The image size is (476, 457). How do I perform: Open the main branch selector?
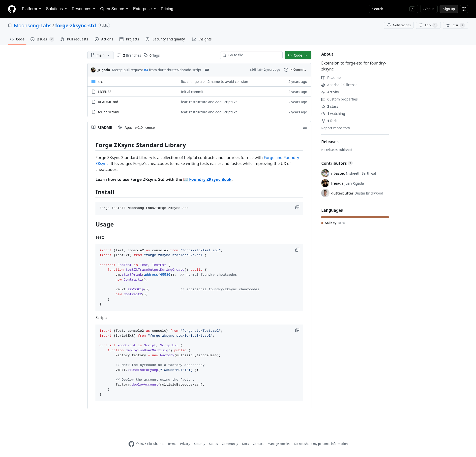point(100,55)
